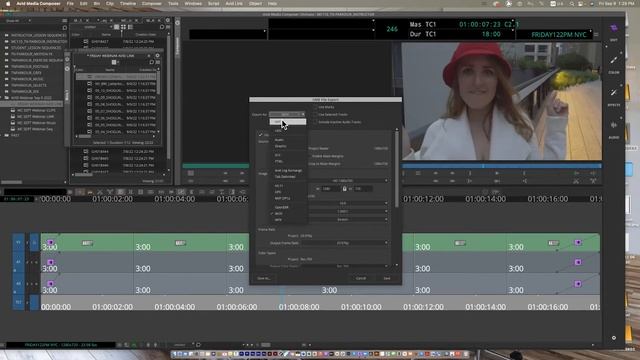640x360 pixels.
Task: Toggle the Enable Mask Margins checkbox
Action: [x=310, y=156]
